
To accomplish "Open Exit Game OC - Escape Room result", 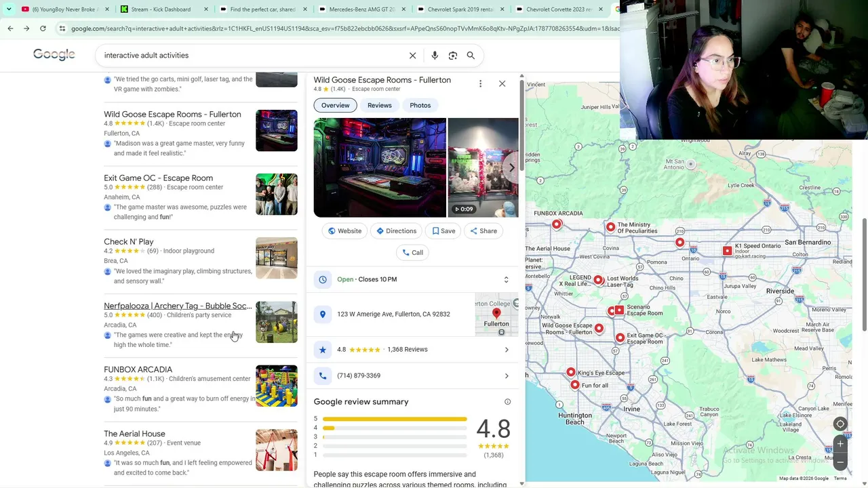I will [158, 178].
